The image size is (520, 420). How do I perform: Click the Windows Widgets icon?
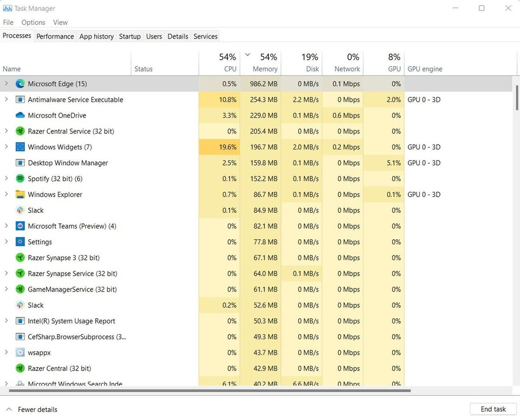[x=20, y=147]
